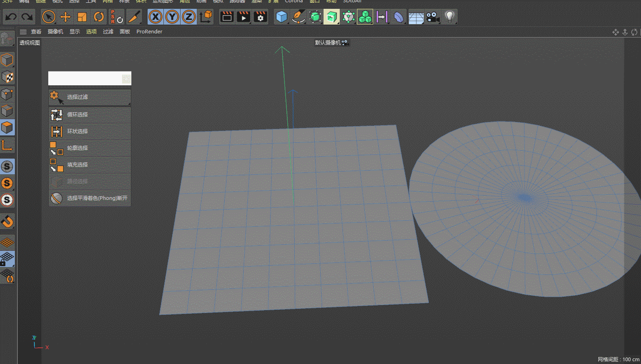This screenshot has height=364, width=641.
Task: Open the ProRender viewport menu
Action: tap(149, 32)
